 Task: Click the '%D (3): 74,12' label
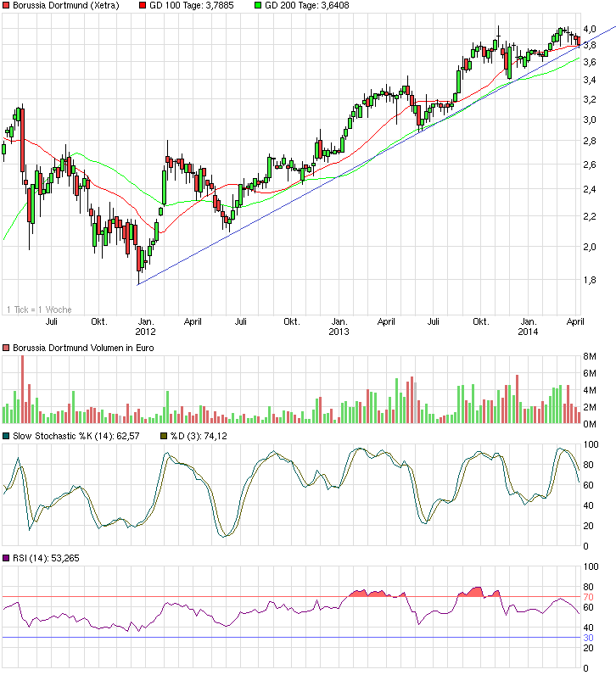199,436
